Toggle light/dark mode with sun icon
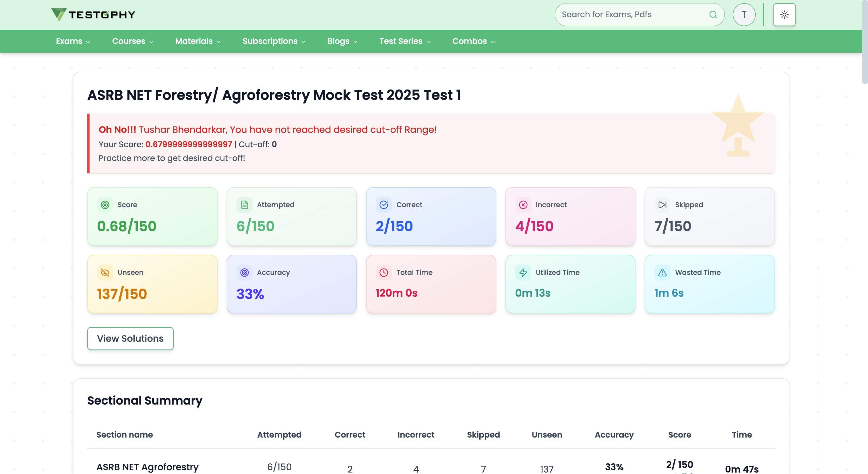 point(784,14)
